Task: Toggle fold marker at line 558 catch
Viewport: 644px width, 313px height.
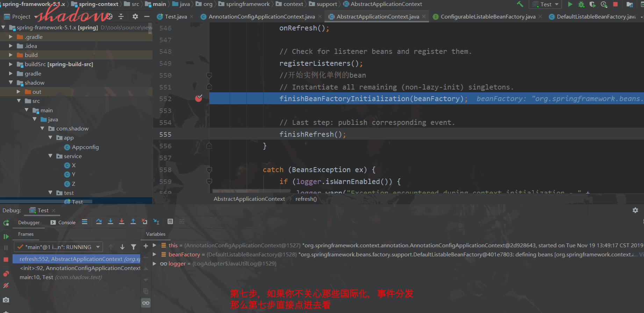Action: (209, 170)
